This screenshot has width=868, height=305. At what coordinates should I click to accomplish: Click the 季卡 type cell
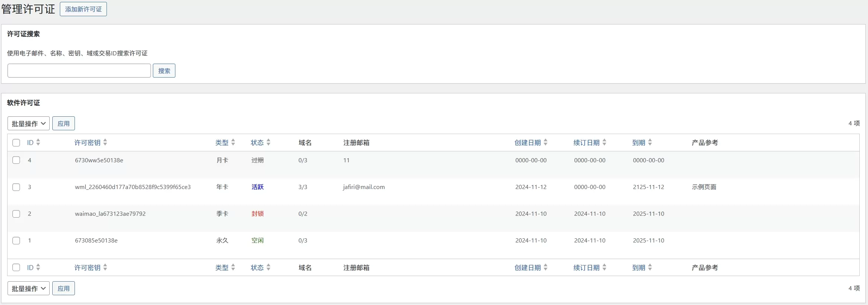(x=222, y=214)
